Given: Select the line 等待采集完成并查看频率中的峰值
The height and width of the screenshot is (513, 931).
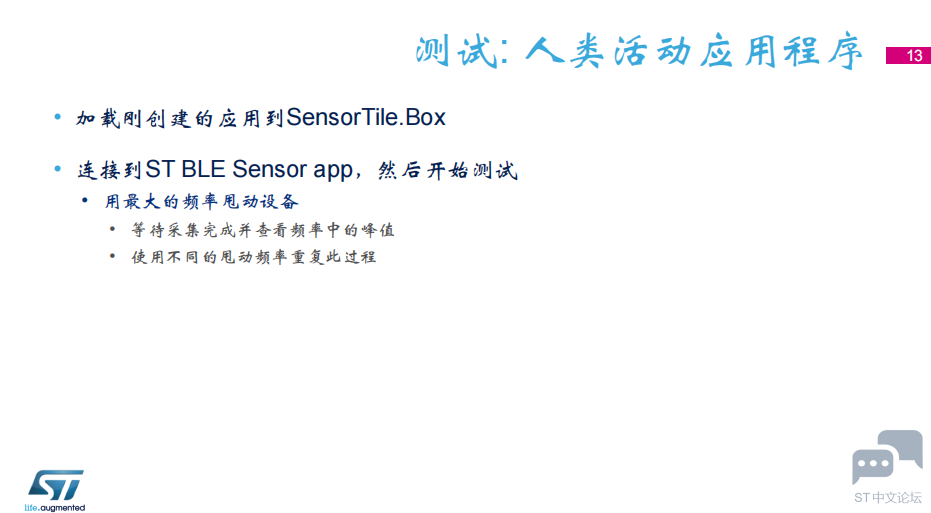Looking at the screenshot, I should pyautogui.click(x=263, y=230).
